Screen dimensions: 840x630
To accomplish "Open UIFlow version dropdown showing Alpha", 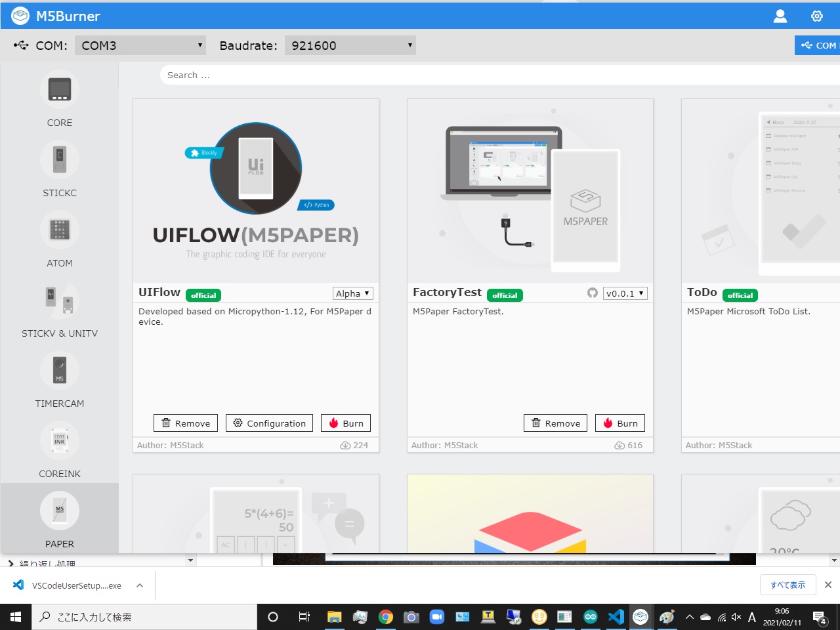I will pos(353,293).
